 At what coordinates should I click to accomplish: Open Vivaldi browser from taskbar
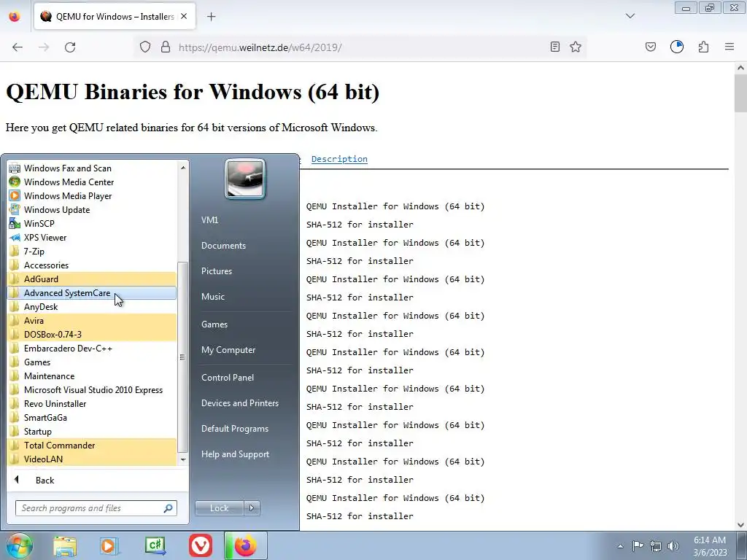[201, 546]
